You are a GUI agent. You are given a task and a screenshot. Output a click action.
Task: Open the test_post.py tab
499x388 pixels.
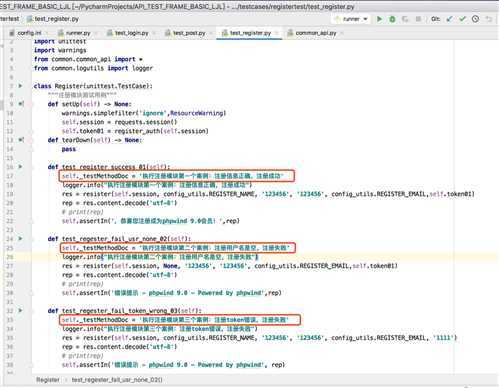[x=189, y=33]
